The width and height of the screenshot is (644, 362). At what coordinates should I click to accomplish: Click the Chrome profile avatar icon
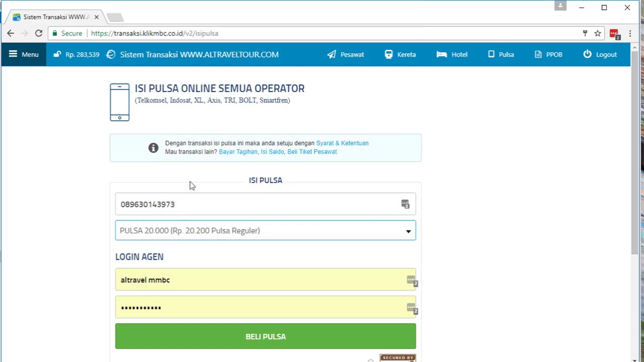pos(560,6)
